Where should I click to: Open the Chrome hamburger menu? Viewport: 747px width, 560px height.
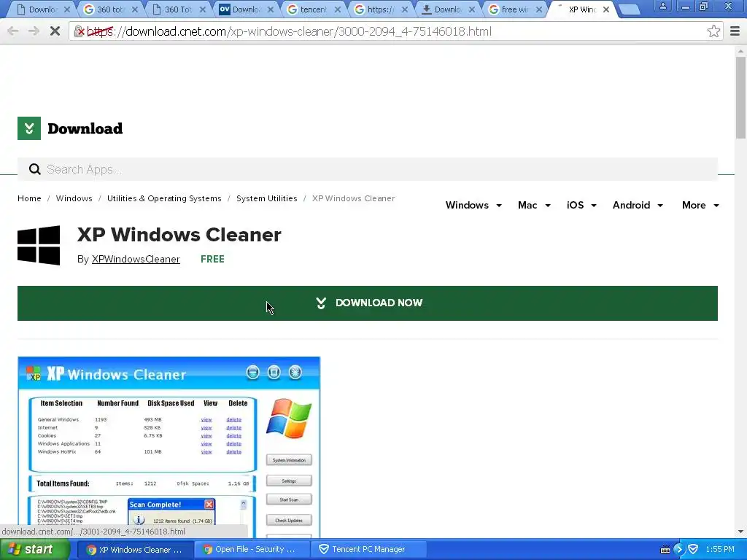(735, 31)
